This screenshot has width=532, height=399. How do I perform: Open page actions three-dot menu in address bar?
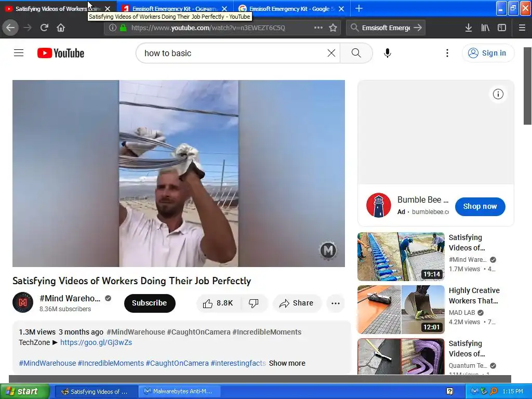click(318, 28)
